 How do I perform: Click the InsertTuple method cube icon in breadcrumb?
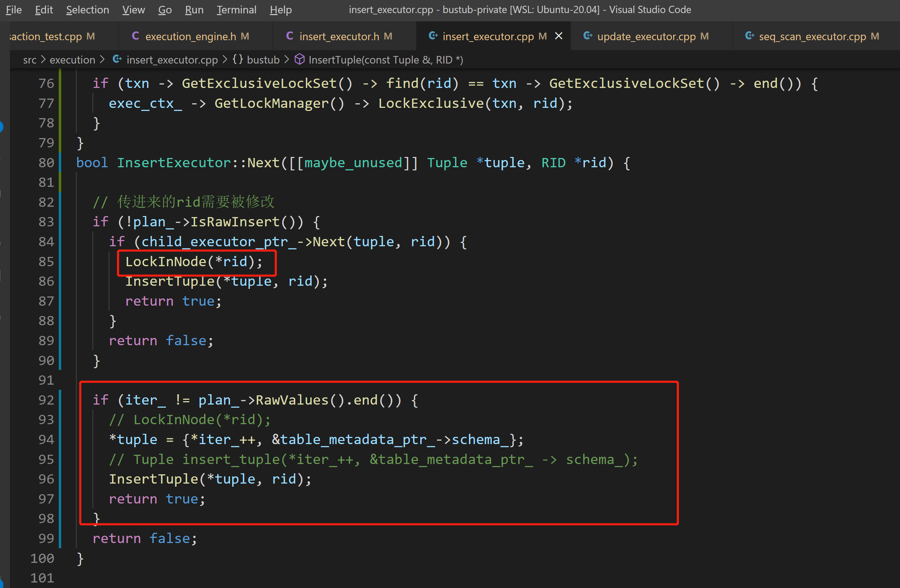[x=300, y=60]
